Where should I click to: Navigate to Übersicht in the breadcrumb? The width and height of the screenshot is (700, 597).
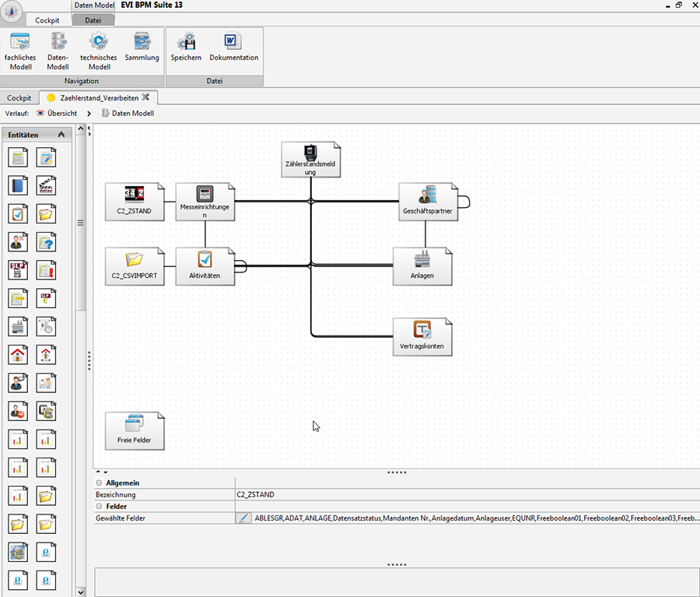(56, 114)
